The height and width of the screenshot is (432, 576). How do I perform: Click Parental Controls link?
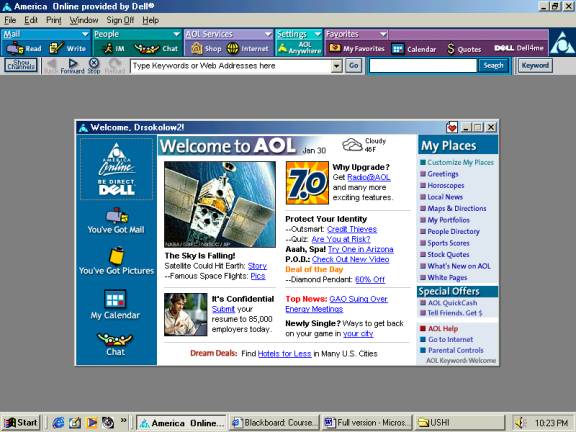pyautogui.click(x=456, y=350)
